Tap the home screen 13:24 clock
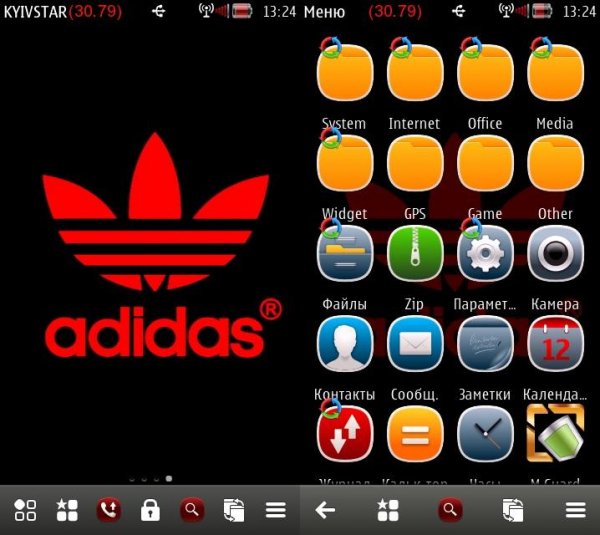This screenshot has width=600, height=535. [279, 12]
